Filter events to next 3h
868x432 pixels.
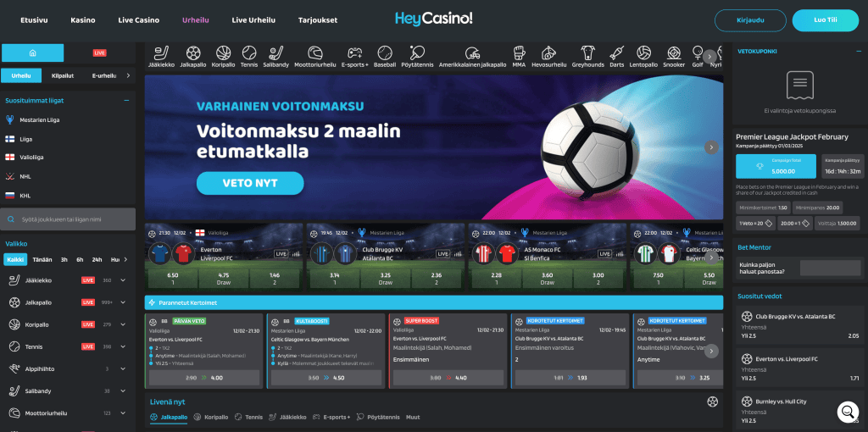click(x=64, y=259)
